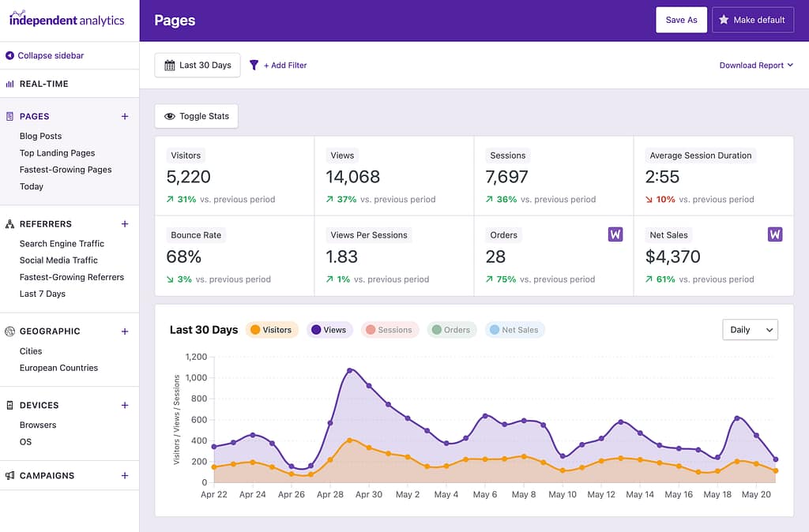Open the Real-Time report icon
The image size is (809, 532).
point(10,84)
